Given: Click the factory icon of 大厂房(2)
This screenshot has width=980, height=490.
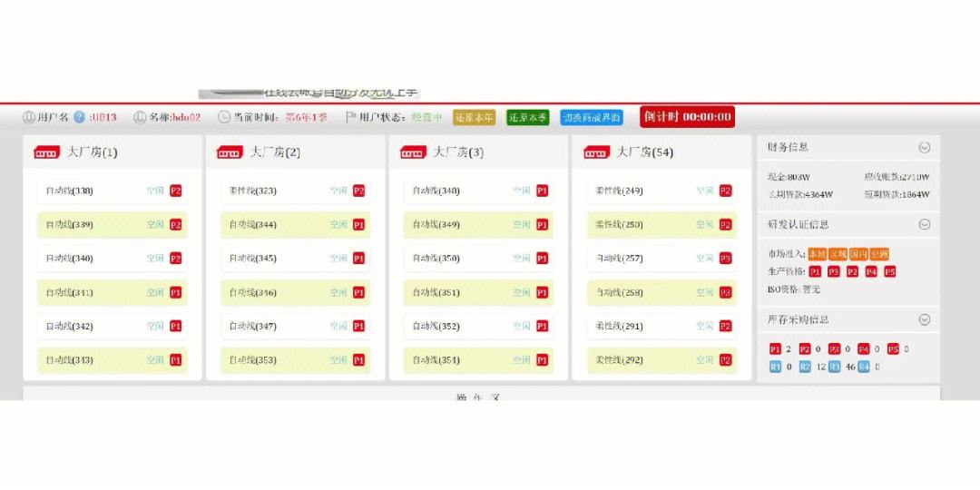Looking at the screenshot, I should (x=230, y=152).
